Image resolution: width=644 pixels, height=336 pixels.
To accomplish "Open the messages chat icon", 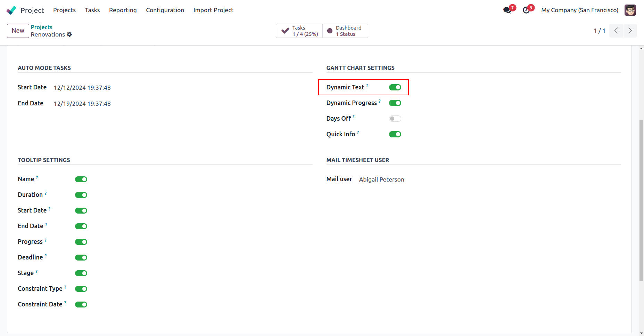I will 507,10.
